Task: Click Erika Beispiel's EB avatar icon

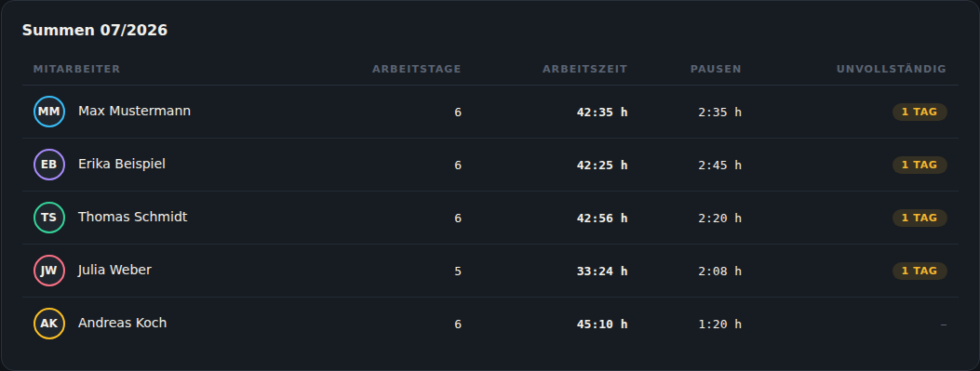Action: click(48, 165)
